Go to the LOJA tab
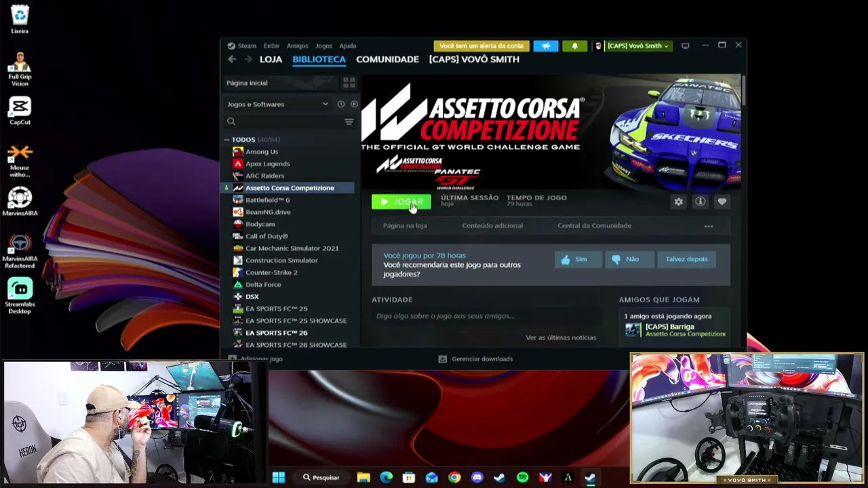Screen dimensions: 868x488 (271, 60)
